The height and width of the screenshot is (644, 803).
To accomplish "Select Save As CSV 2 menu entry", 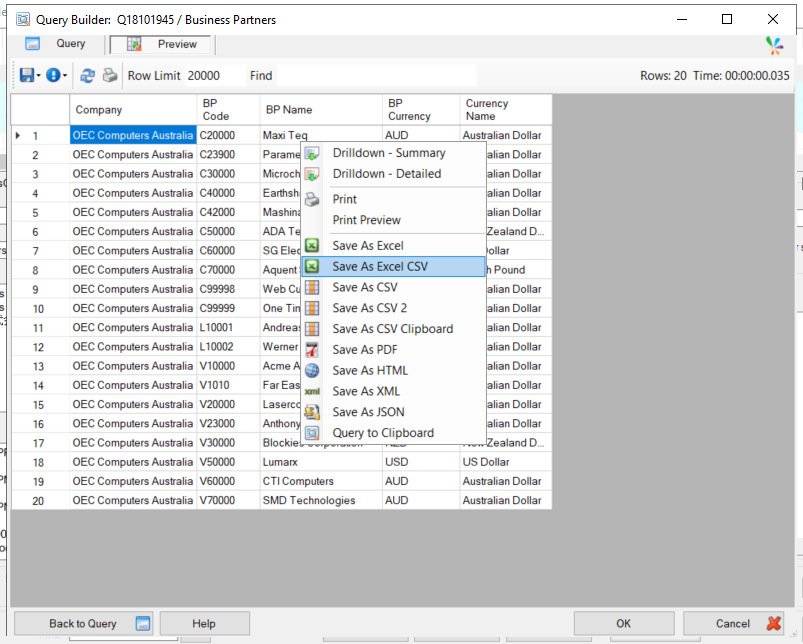I will [x=393, y=308].
